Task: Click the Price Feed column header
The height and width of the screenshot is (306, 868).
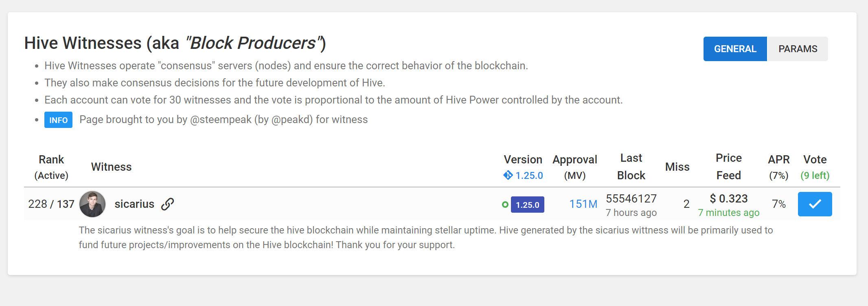Action: coord(728,166)
